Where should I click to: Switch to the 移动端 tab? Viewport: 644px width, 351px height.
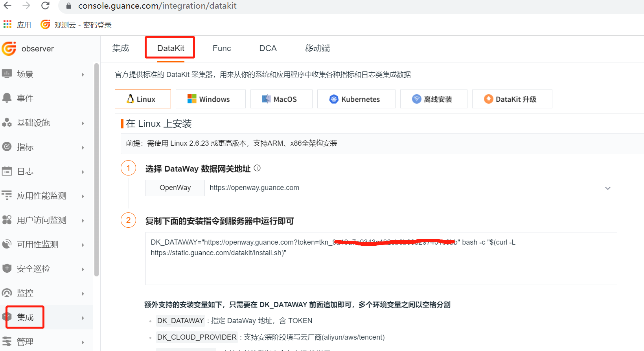click(x=317, y=48)
